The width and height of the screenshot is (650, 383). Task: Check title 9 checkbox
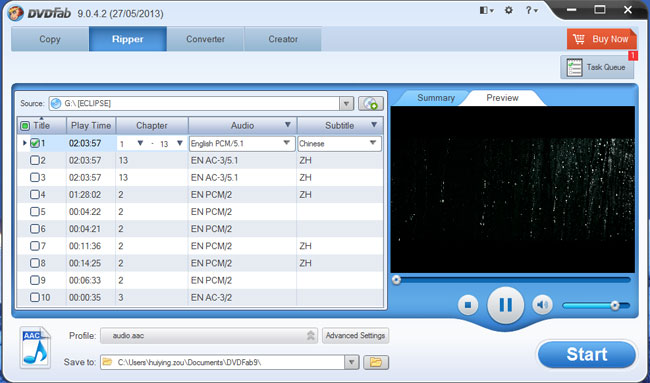[35, 280]
